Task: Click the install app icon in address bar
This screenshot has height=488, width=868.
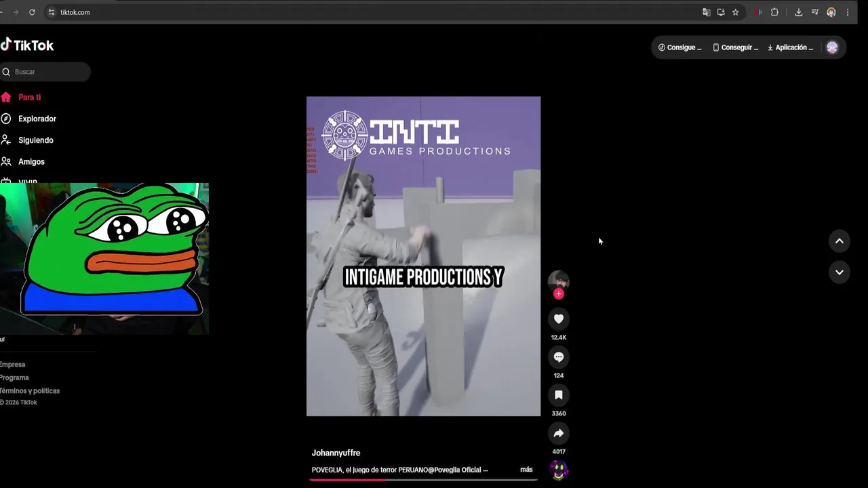Action: click(x=721, y=12)
